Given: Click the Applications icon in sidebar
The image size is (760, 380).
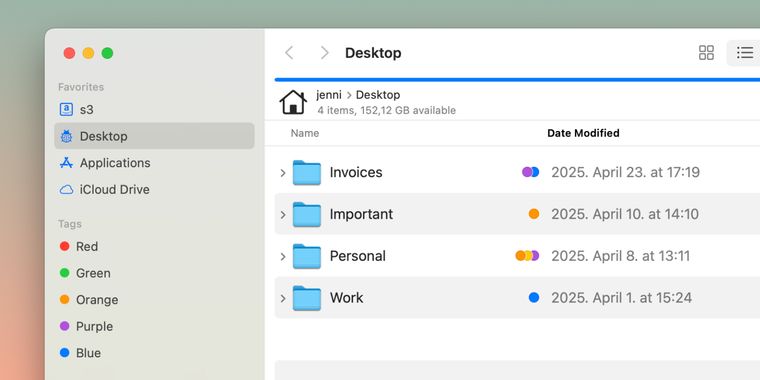Looking at the screenshot, I should (x=66, y=162).
